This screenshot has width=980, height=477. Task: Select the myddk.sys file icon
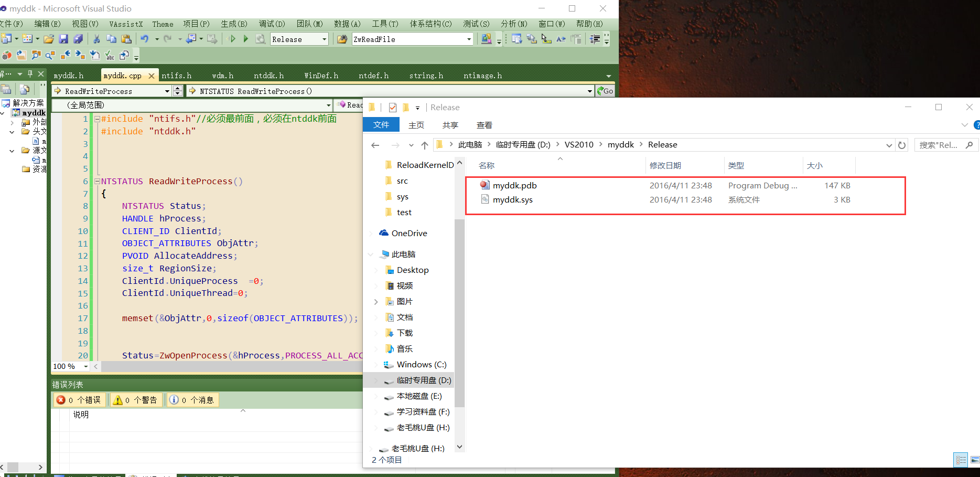click(484, 199)
